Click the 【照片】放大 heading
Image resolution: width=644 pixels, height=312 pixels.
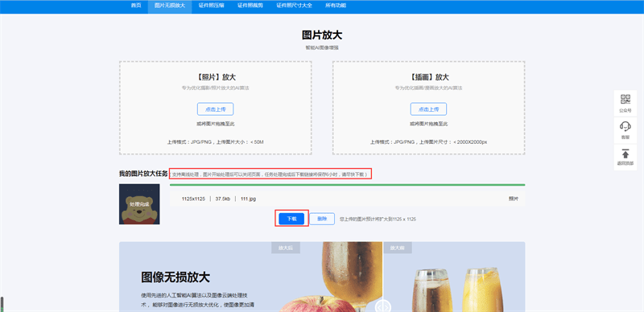point(215,77)
